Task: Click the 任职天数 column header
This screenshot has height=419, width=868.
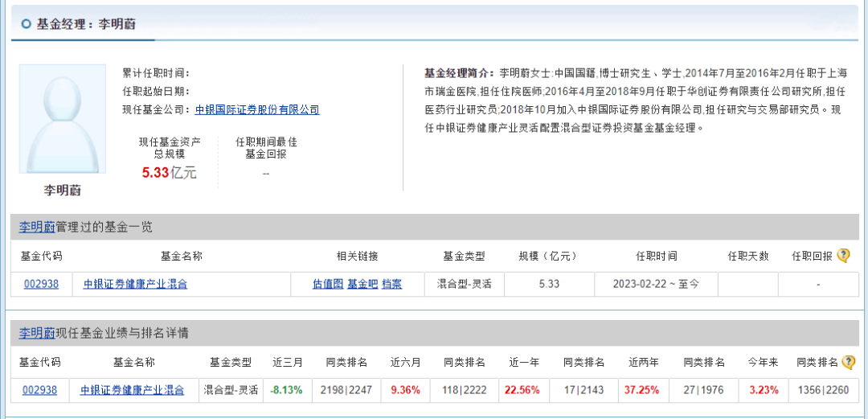Action: coord(748,256)
